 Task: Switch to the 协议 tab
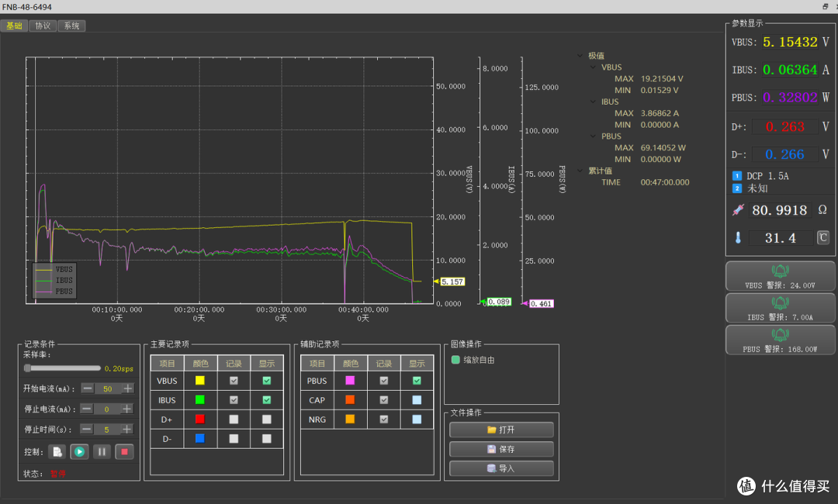(x=43, y=26)
